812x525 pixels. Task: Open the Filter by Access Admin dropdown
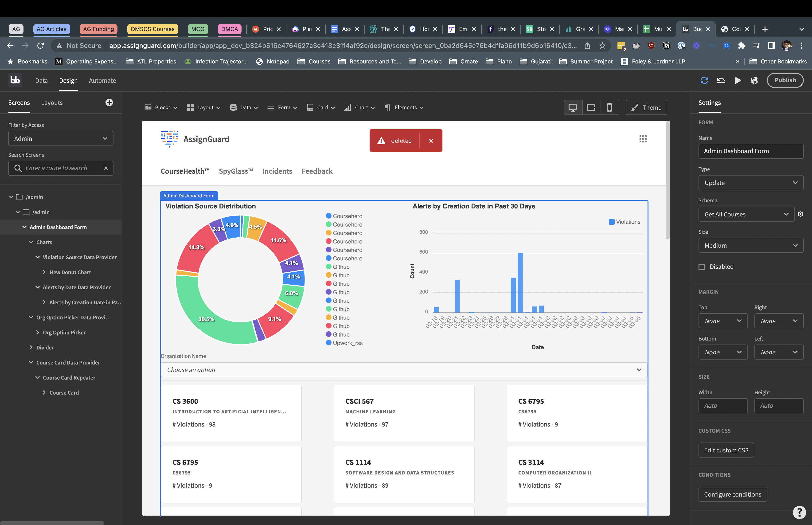click(x=61, y=138)
